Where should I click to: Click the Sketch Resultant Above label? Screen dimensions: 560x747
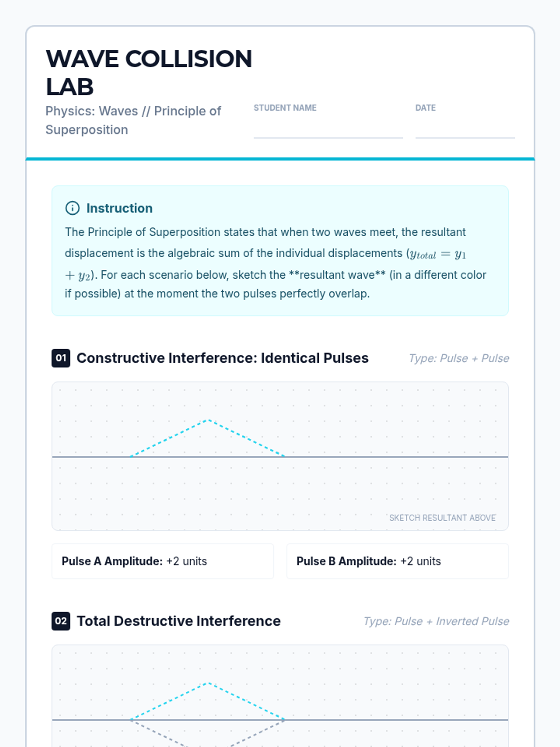[x=442, y=518]
